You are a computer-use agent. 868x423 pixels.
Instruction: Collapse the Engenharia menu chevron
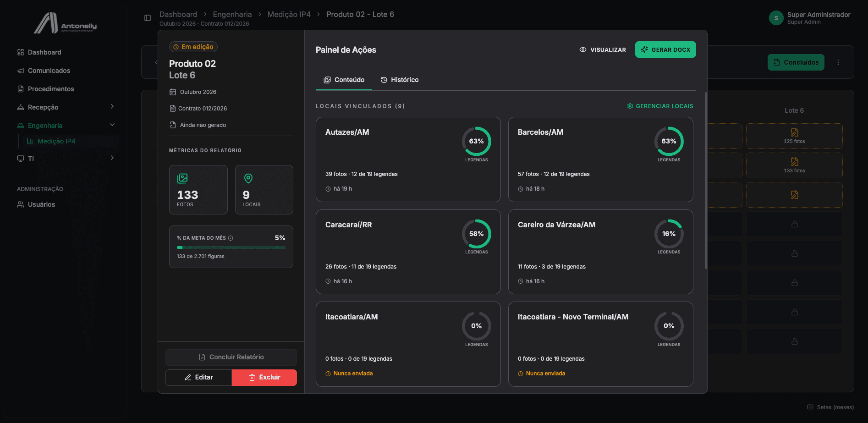(112, 125)
